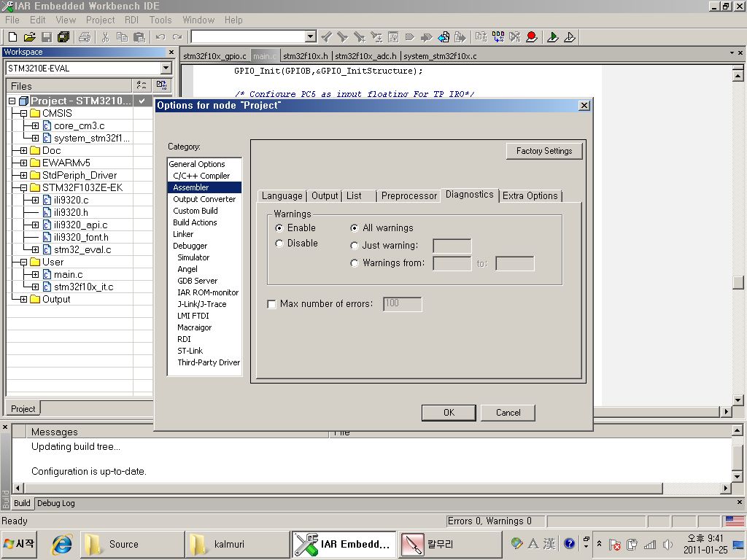Click the editor vertical scrollbar down arrow

click(738, 400)
